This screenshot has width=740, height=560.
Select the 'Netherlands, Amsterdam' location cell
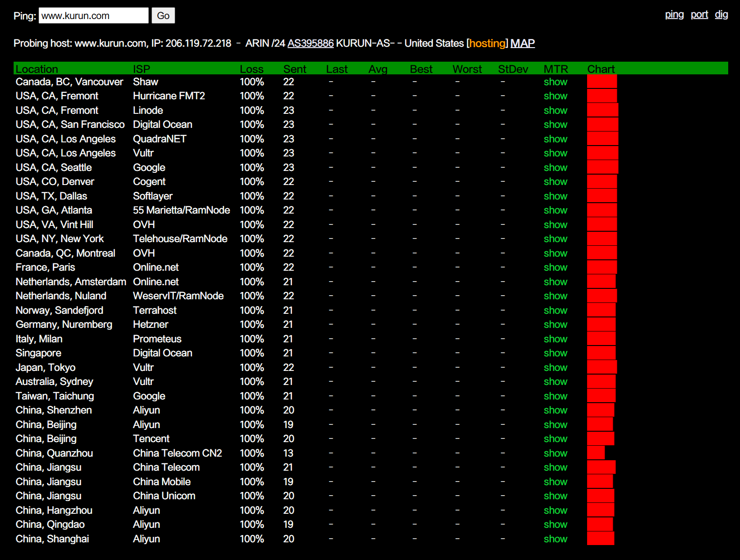click(71, 282)
